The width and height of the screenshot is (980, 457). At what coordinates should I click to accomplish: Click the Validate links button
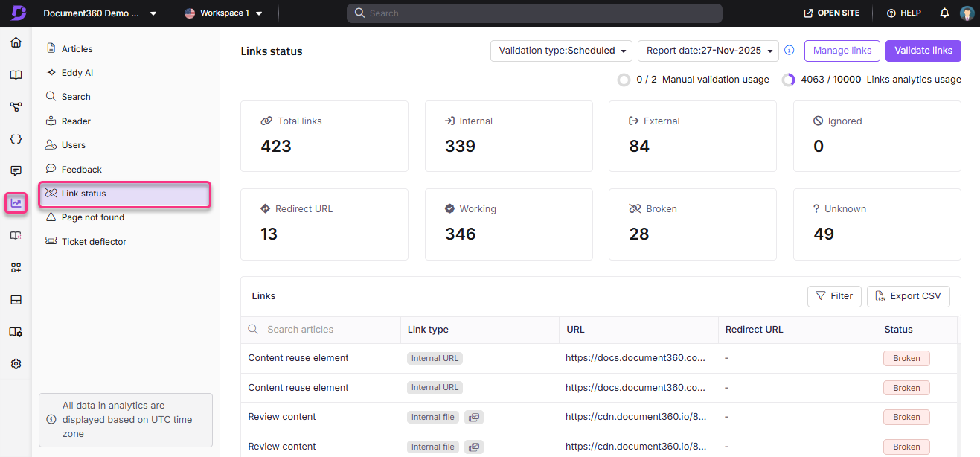[923, 51]
